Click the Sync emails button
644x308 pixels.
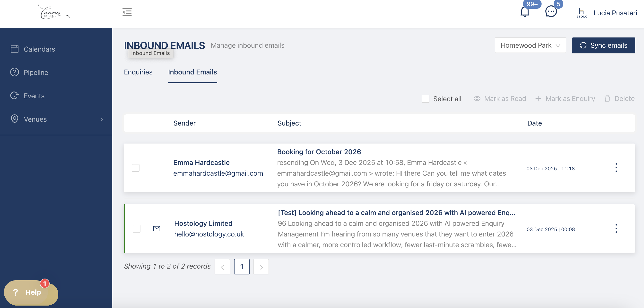coord(603,45)
